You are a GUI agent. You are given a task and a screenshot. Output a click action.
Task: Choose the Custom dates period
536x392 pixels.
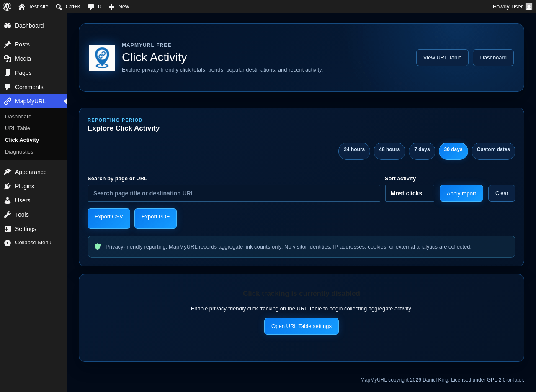[493, 151]
